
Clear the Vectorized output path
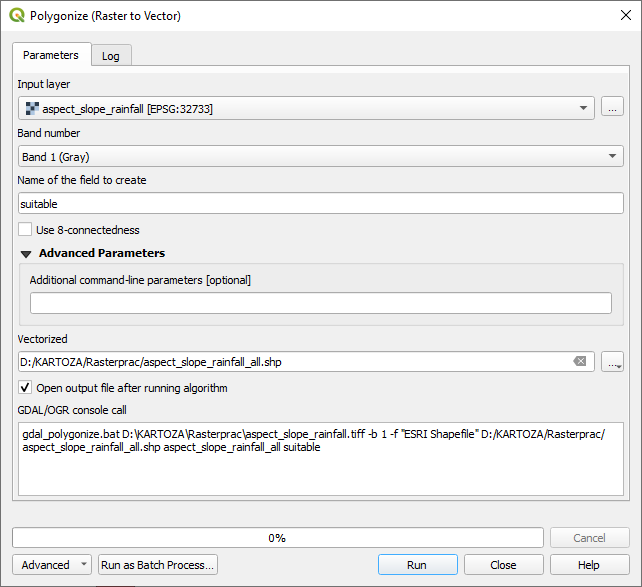coord(579,362)
